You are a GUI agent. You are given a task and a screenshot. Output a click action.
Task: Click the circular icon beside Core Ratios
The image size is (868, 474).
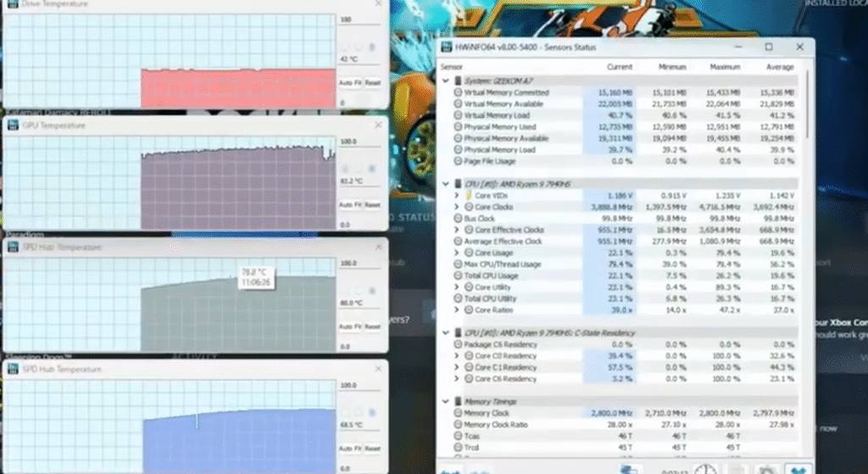click(469, 310)
